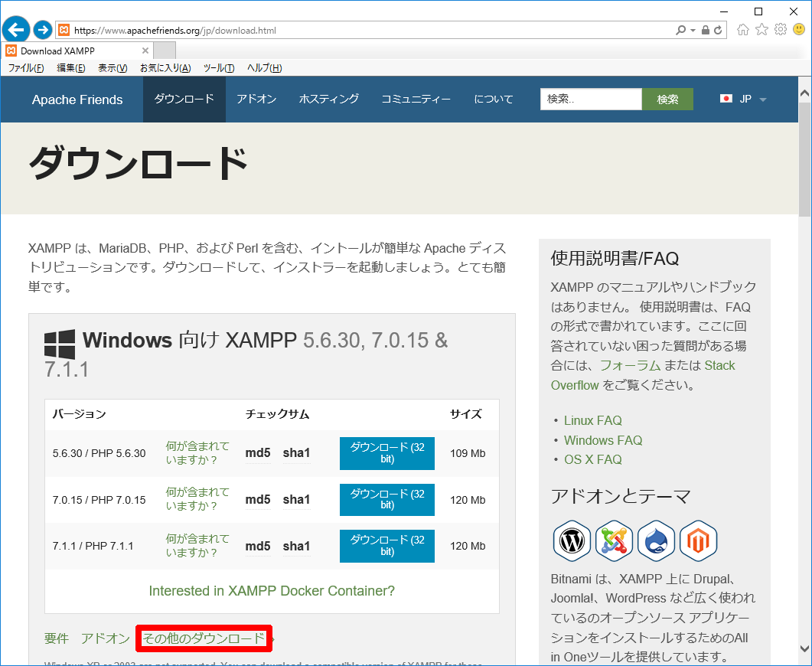The width and height of the screenshot is (812, 666).
Task: Open the お気に入り(A) menu
Action: pyautogui.click(x=165, y=68)
